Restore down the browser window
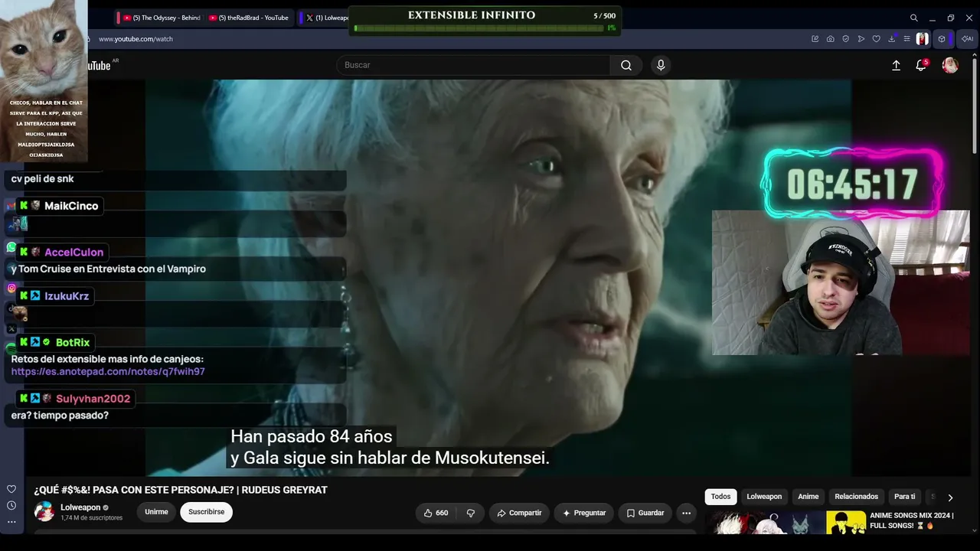This screenshot has width=980, height=551. click(x=950, y=18)
